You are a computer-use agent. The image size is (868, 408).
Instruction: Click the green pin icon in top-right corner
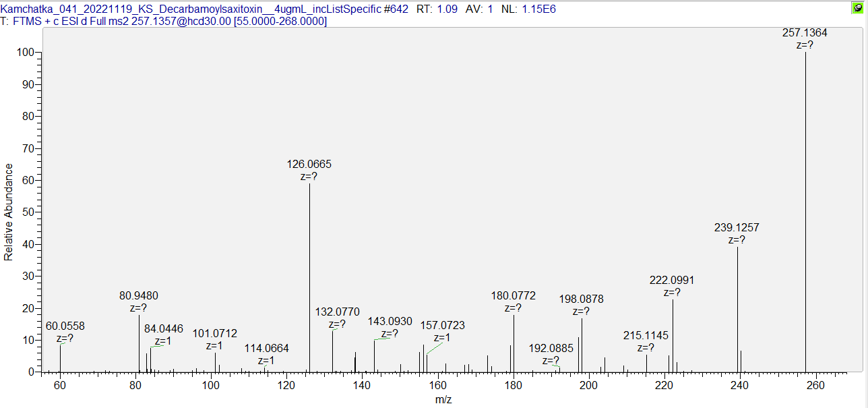(x=857, y=8)
